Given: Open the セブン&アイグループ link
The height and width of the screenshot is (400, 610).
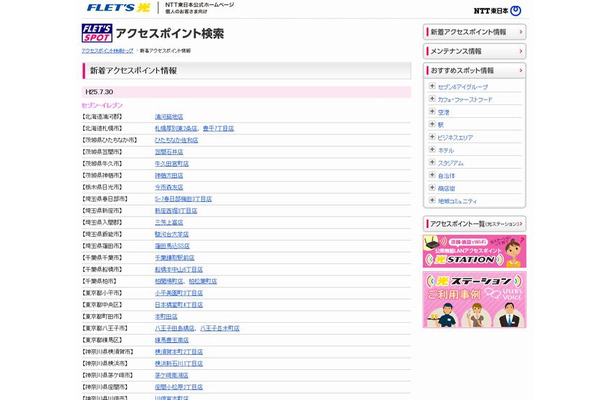Looking at the screenshot, I should [463, 87].
